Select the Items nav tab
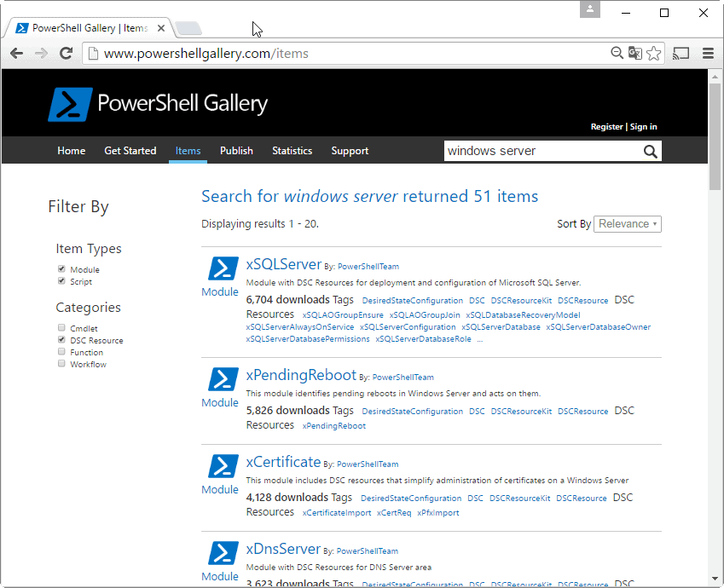Image resolution: width=724 pixels, height=588 pixels. [188, 151]
